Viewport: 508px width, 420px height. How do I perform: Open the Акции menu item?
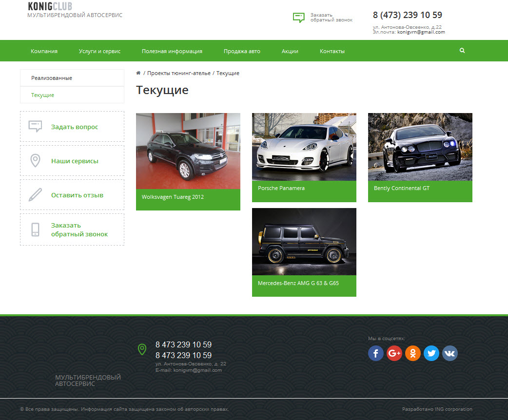pos(290,51)
